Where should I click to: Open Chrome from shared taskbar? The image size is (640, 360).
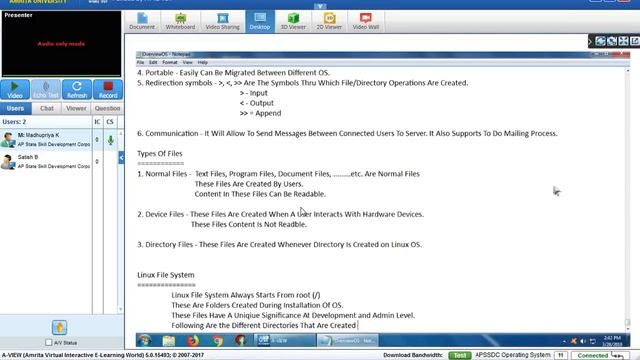tap(217, 340)
